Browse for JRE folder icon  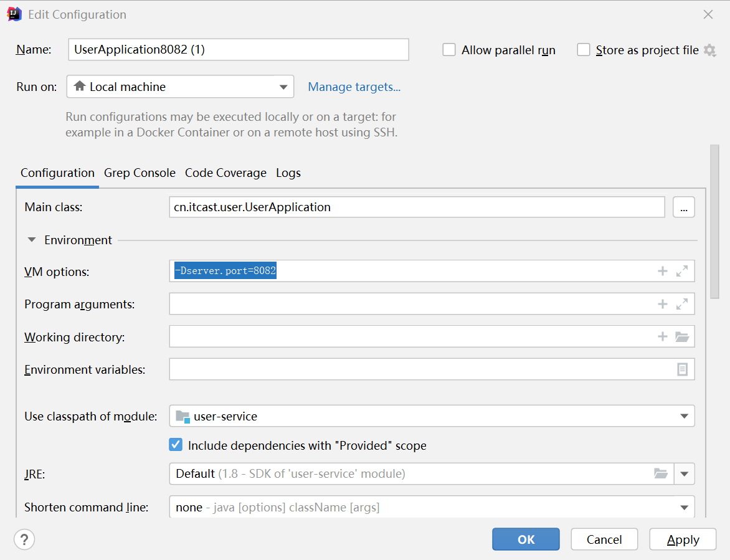click(661, 474)
